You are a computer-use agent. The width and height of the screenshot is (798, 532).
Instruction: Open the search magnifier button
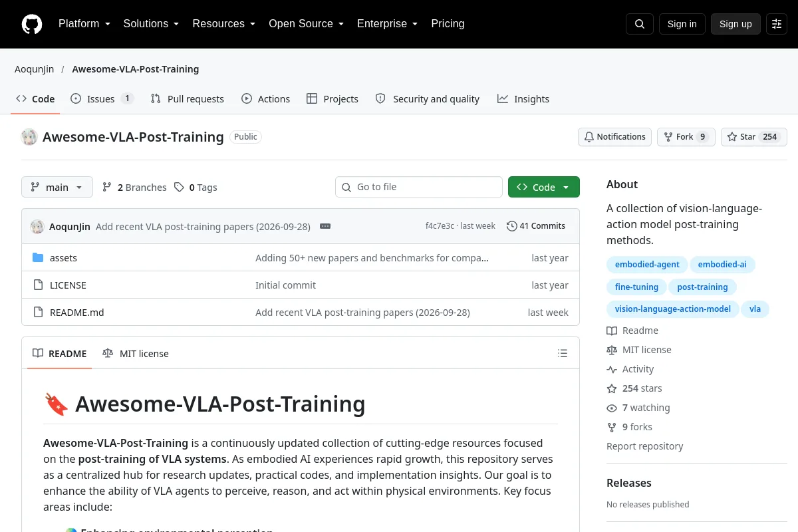[640, 24]
